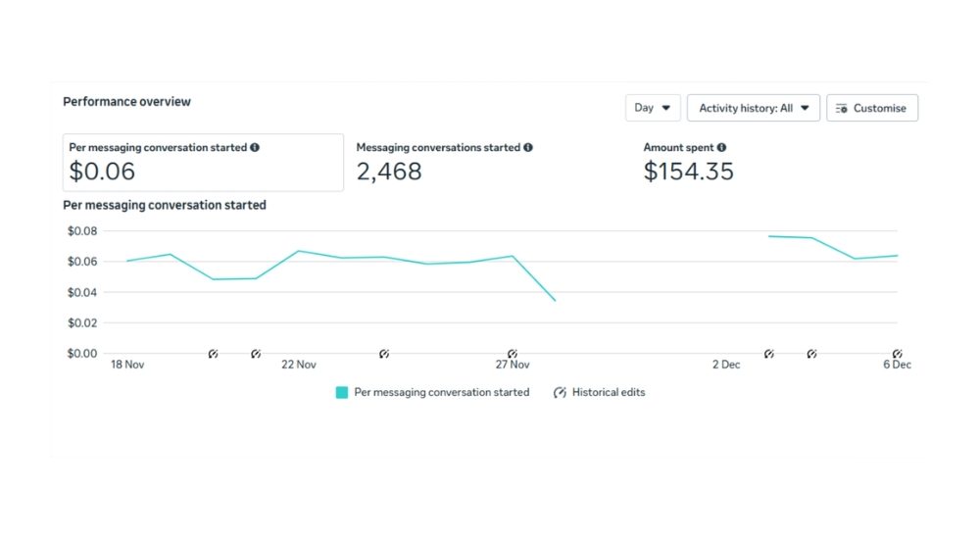Click the historical edit marker above 27 Nov
This screenshot has width=980, height=539.
pyautogui.click(x=512, y=353)
